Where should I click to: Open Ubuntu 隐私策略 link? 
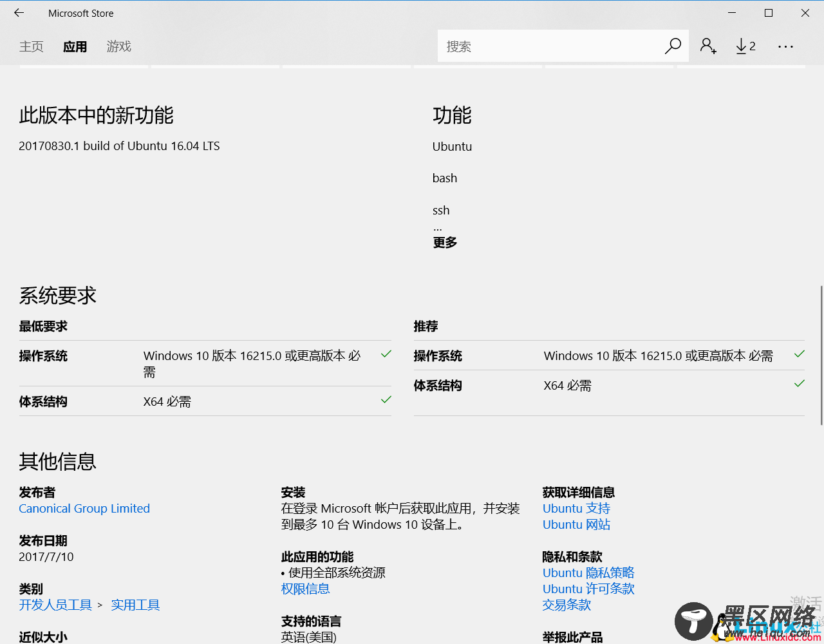click(588, 573)
